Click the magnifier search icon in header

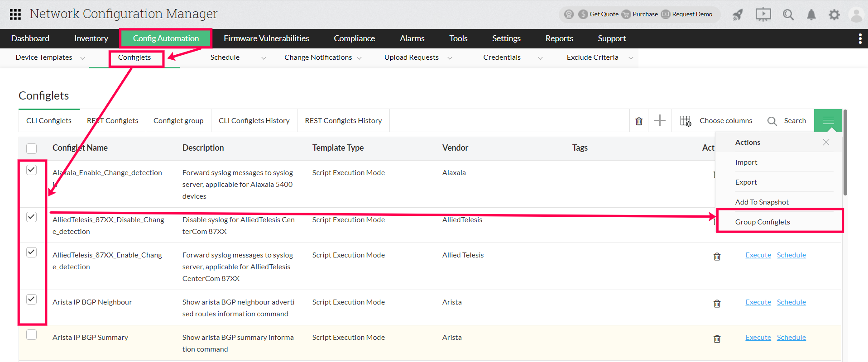(788, 15)
